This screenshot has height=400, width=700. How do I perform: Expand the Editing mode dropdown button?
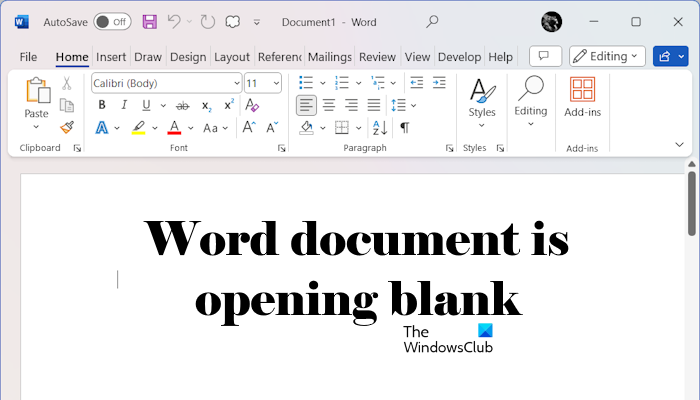607,56
